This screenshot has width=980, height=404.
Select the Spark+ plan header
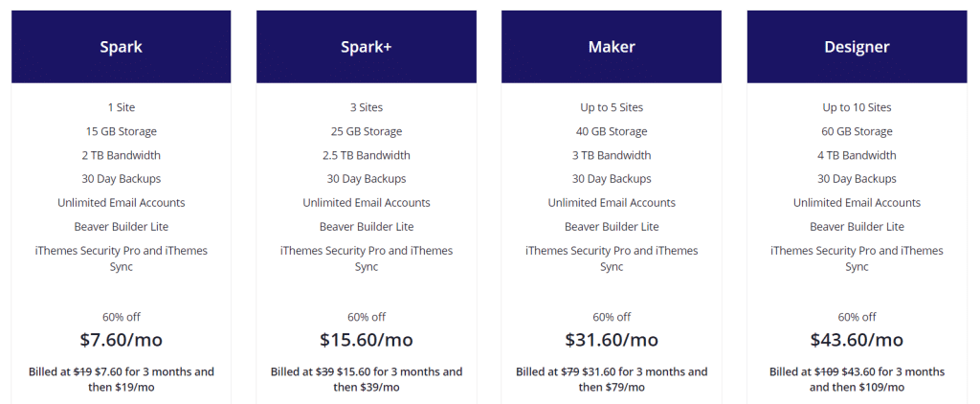click(367, 47)
